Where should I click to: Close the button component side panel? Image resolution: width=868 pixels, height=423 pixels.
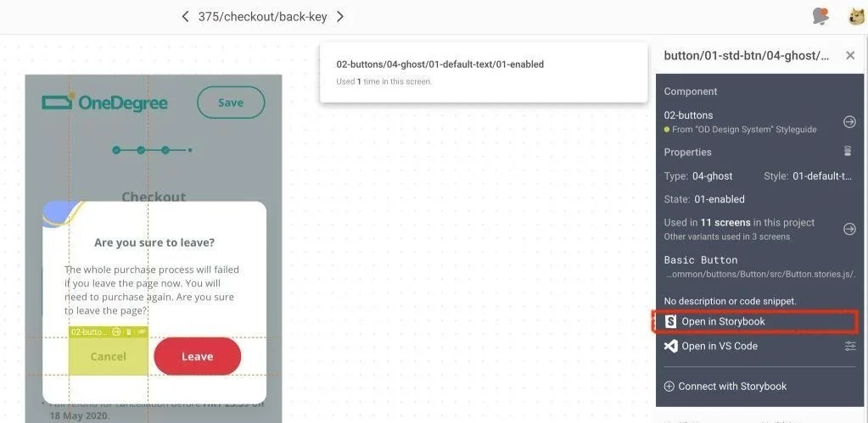pyautogui.click(x=850, y=55)
